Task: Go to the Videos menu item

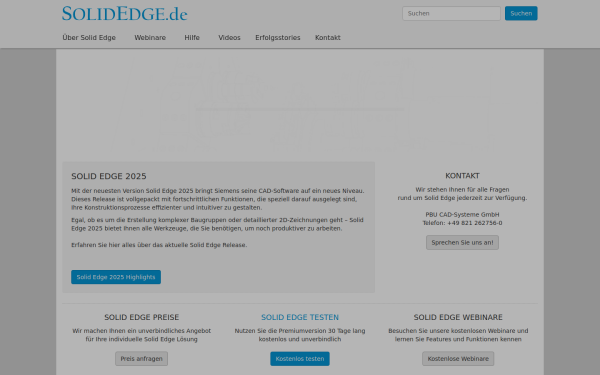Action: pos(229,38)
